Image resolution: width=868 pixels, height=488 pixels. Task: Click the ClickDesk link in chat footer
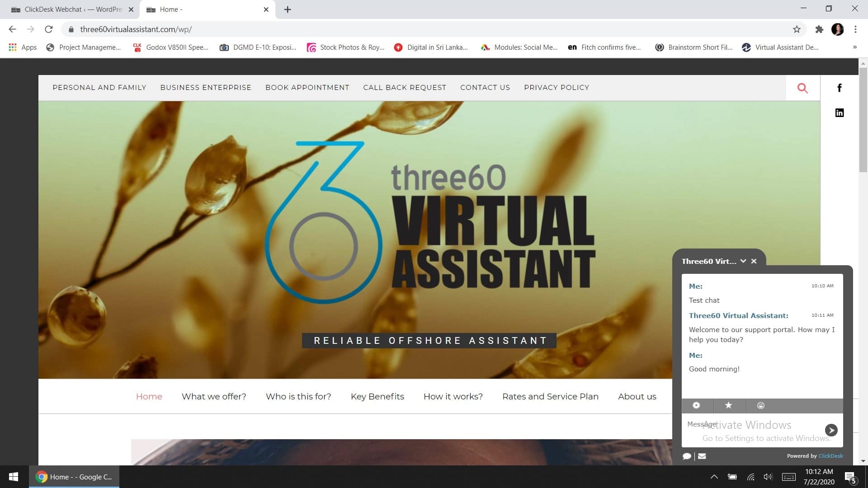point(830,456)
